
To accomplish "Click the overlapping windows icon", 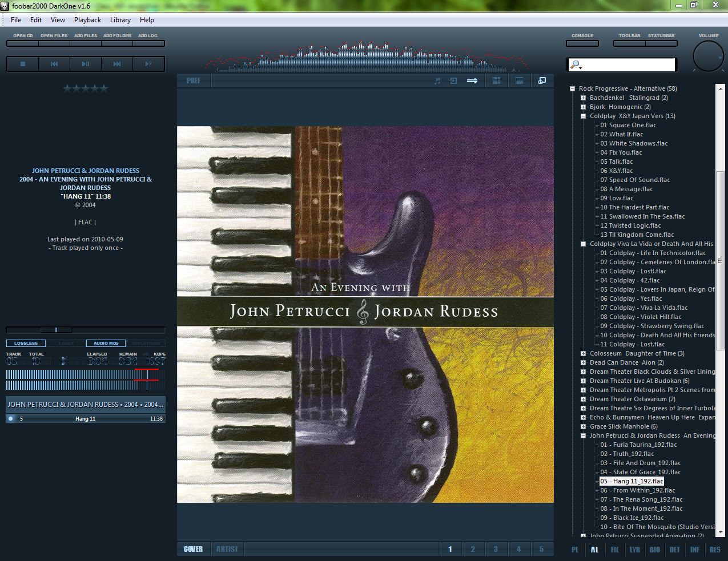I will (542, 80).
